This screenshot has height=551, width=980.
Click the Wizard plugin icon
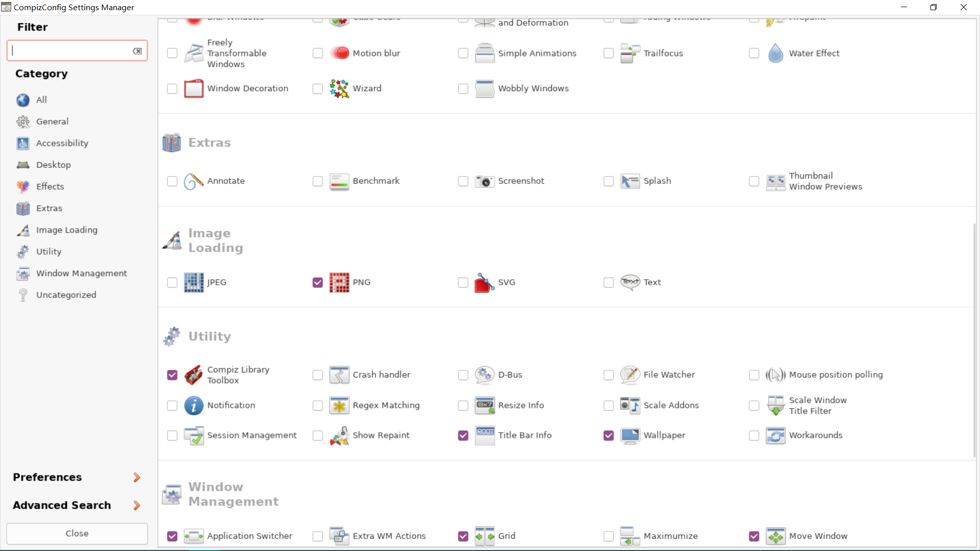339,89
